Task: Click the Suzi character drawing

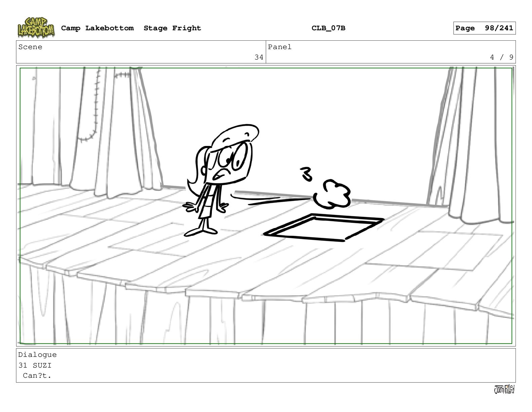Action: 220,180
